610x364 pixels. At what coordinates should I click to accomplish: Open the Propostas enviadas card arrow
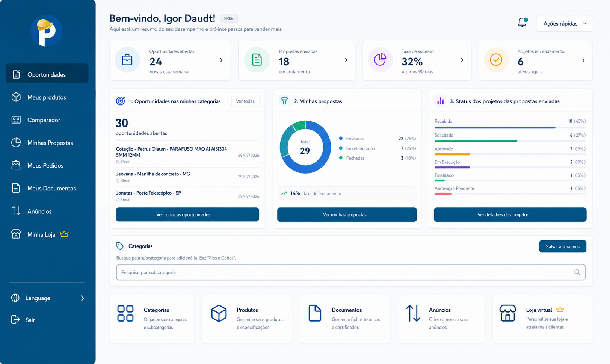coord(346,60)
